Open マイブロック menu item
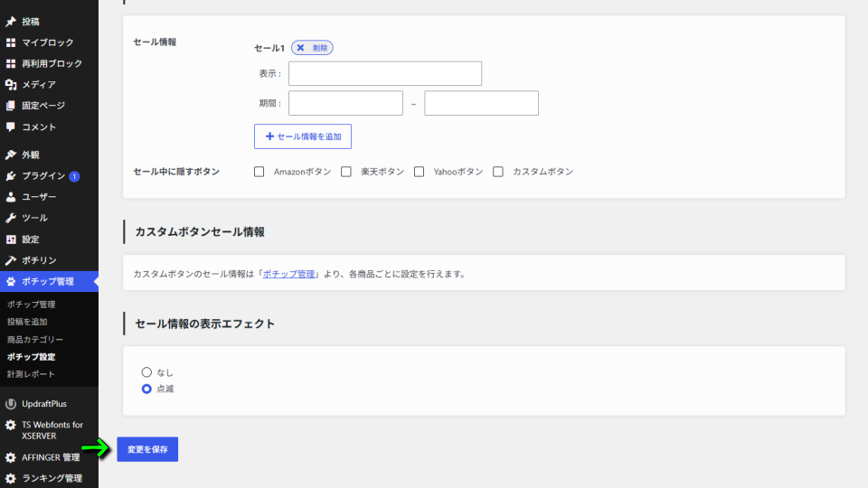 [49, 42]
